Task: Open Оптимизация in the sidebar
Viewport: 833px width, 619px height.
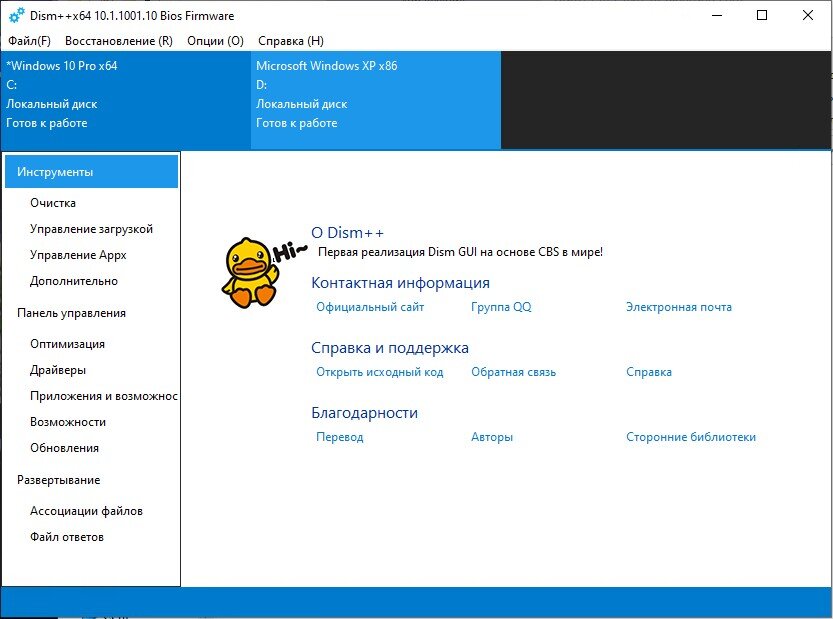Action: click(x=67, y=344)
